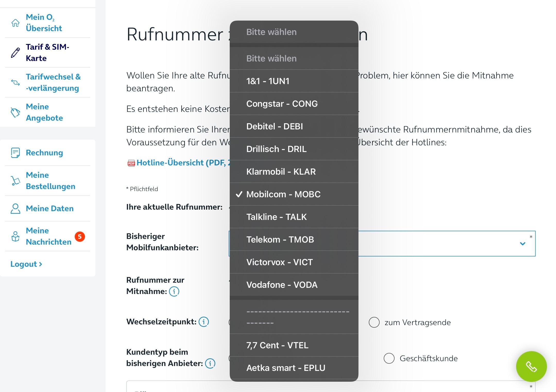This screenshot has width=556, height=392.
Task: Click the home icon beside Mein O2 Übersicht
Action: point(15,23)
